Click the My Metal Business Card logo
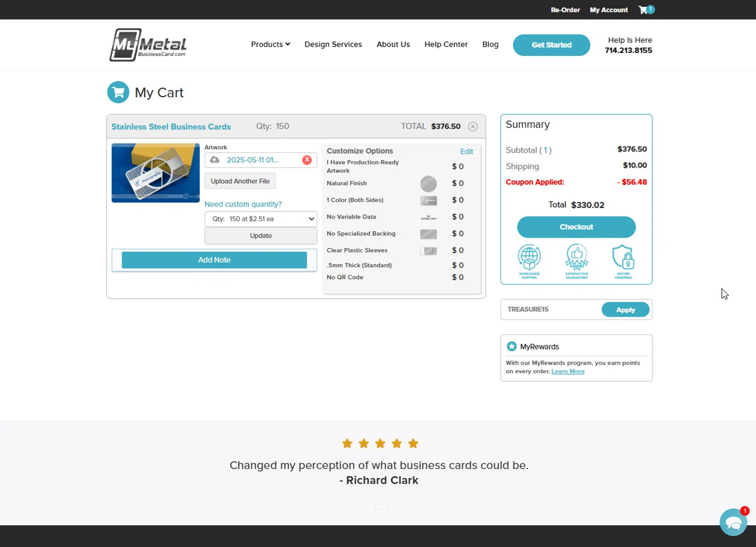756x547 pixels. coord(148,45)
